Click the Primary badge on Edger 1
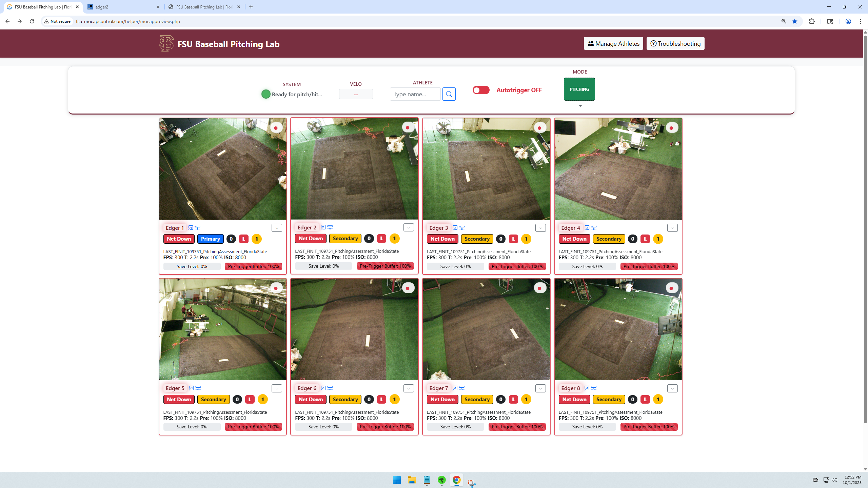868x488 pixels. (210, 239)
